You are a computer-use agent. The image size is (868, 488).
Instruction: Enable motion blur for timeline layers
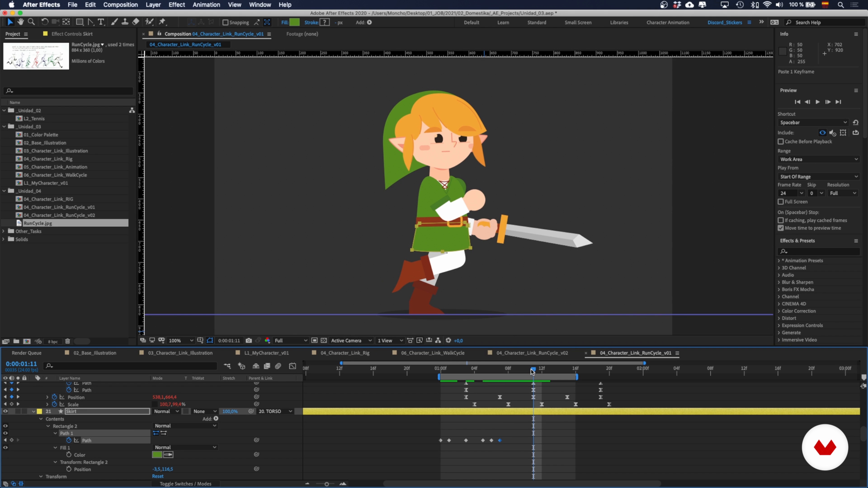coord(278,366)
